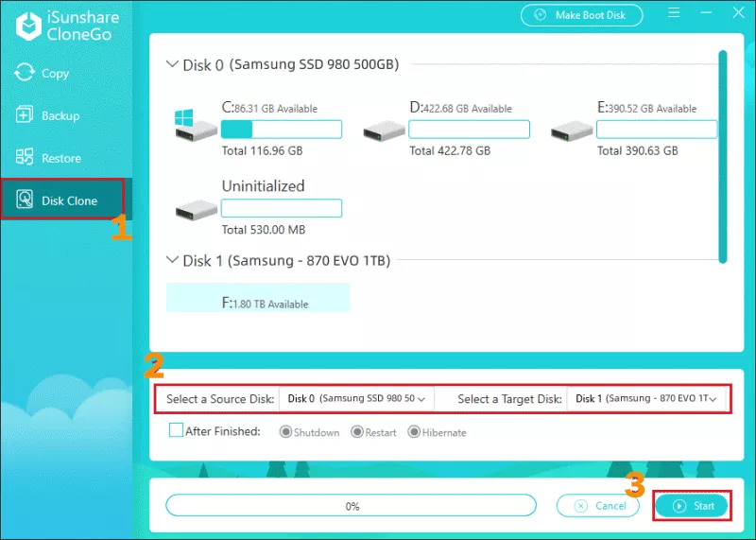Switch to the Backup section
756x540 pixels.
coord(66,115)
